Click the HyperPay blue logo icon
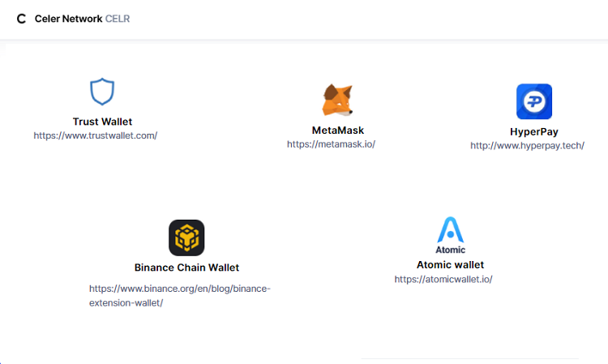Image resolution: width=608 pixels, height=364 pixels. [x=534, y=102]
